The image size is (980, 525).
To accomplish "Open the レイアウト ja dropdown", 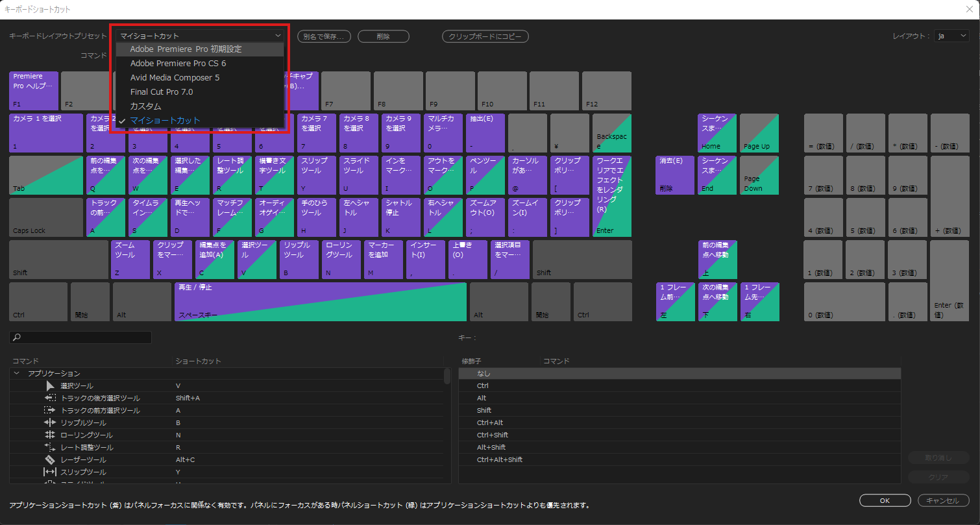I will [x=951, y=36].
